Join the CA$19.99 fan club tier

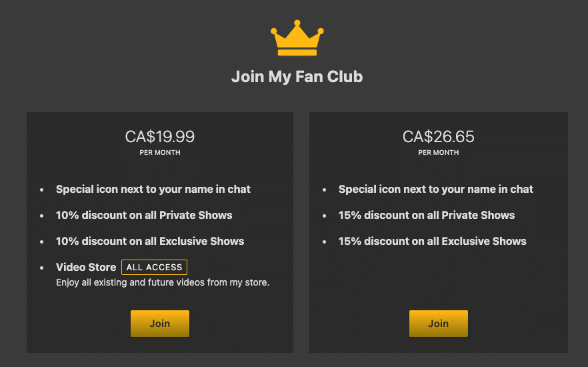tap(160, 324)
